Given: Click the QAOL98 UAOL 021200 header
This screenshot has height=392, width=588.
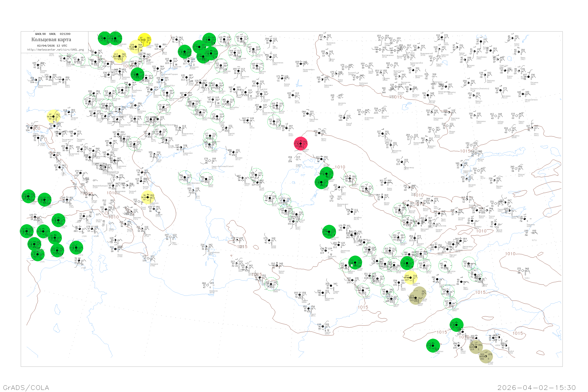Looking at the screenshot, I should tap(53, 34).
